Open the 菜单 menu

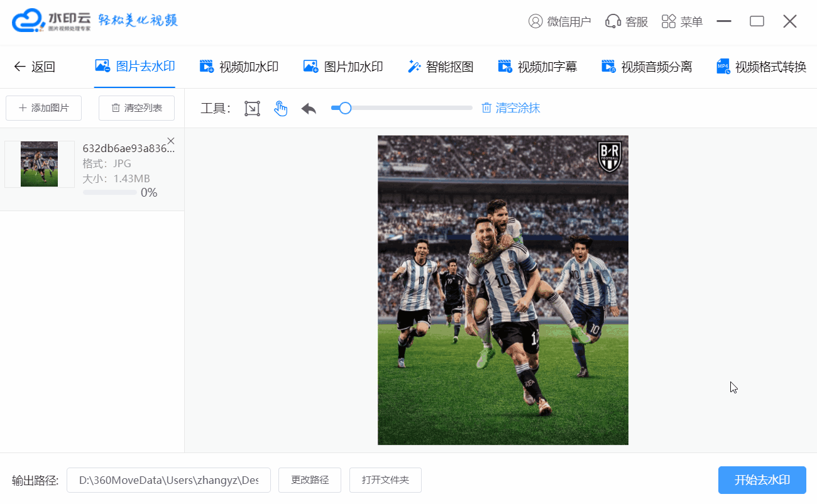point(682,22)
